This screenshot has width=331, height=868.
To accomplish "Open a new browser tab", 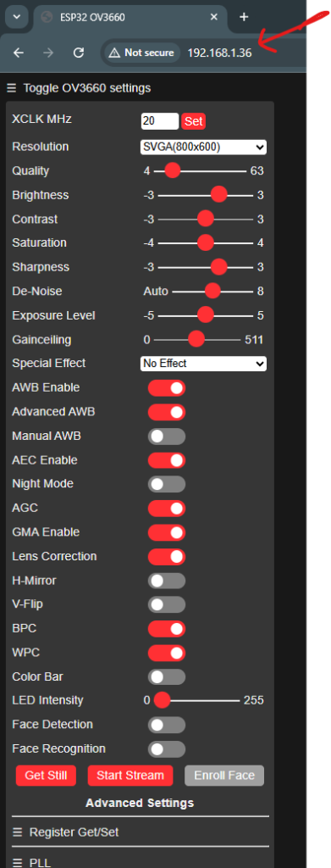I will (x=244, y=17).
